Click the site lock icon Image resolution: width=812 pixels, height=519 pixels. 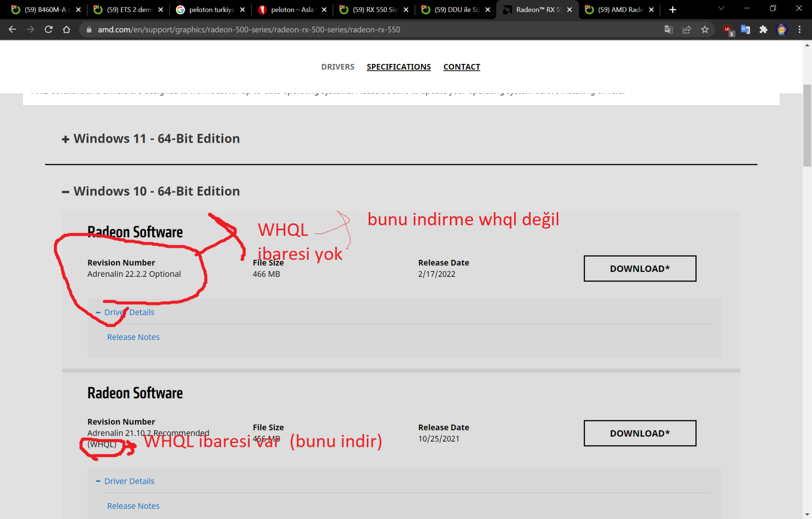click(x=89, y=29)
